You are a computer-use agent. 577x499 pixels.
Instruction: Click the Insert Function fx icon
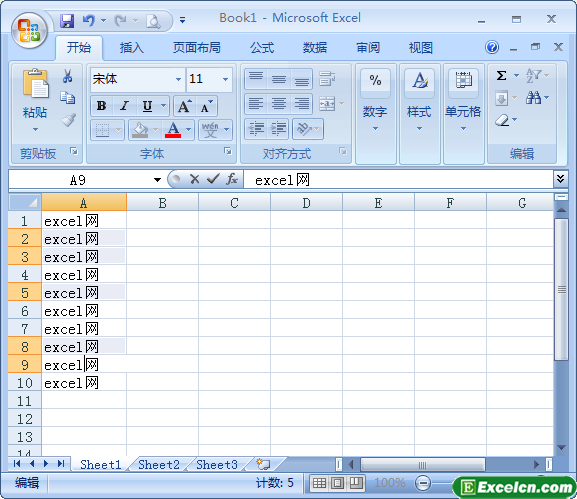click(x=232, y=179)
